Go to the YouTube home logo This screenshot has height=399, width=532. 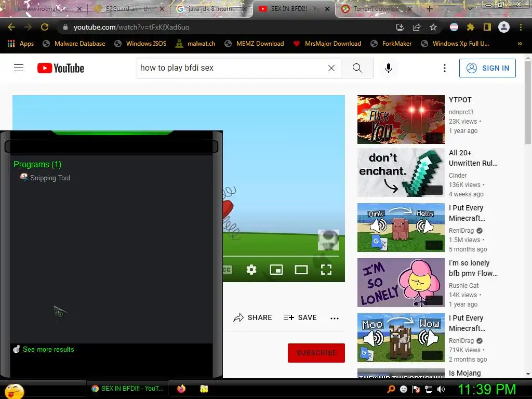(61, 68)
